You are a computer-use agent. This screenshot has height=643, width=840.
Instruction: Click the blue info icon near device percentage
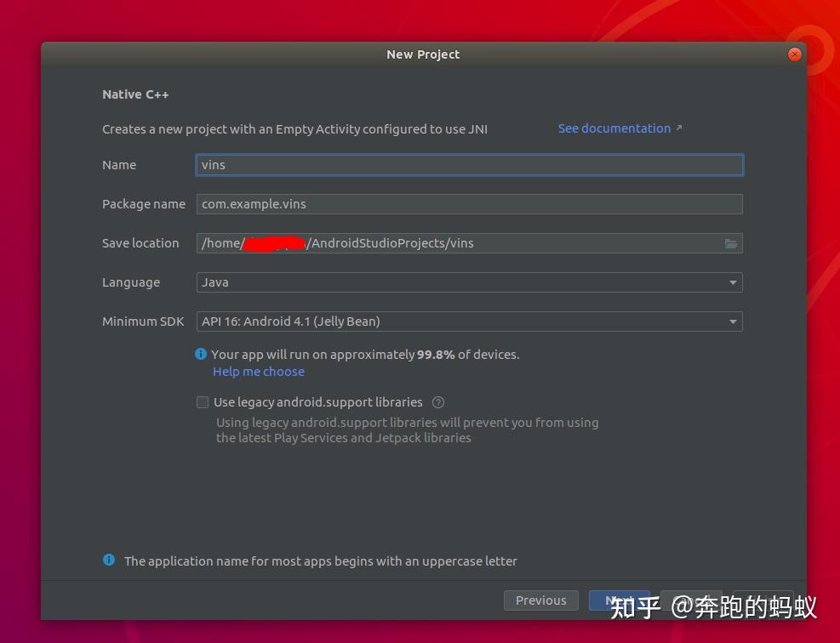(x=201, y=354)
